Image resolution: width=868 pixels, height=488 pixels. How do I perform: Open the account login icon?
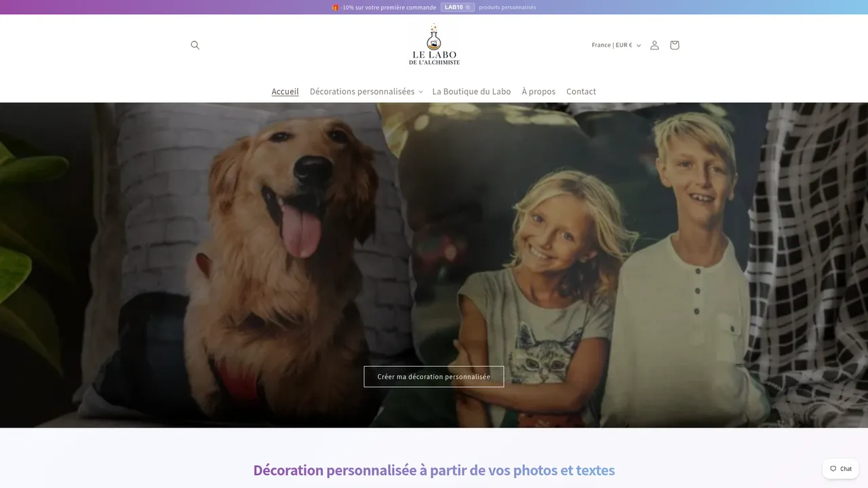coord(654,45)
